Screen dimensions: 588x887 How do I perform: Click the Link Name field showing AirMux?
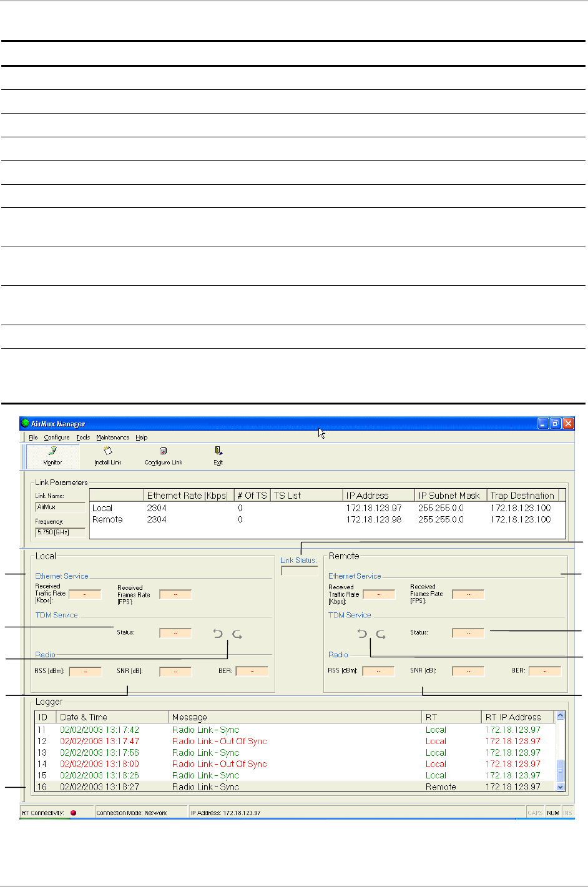click(x=60, y=507)
